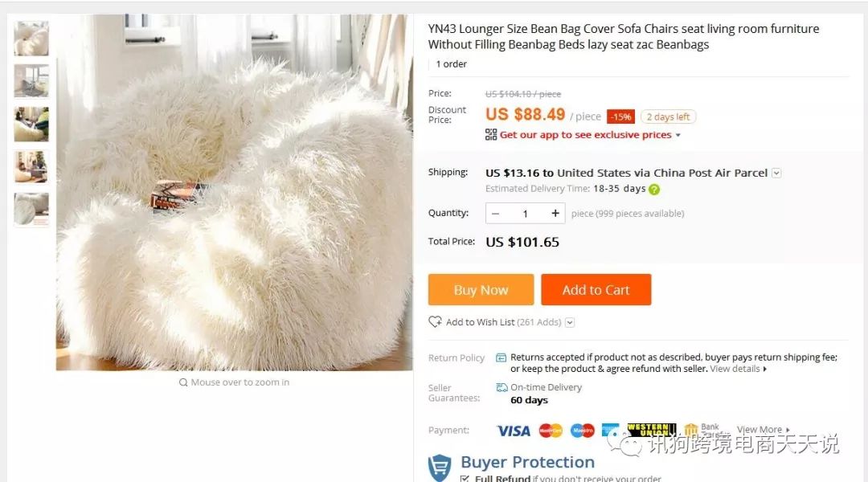The height and width of the screenshot is (482, 868).
Task: Click the Return Policy icon
Action: [x=502, y=357]
